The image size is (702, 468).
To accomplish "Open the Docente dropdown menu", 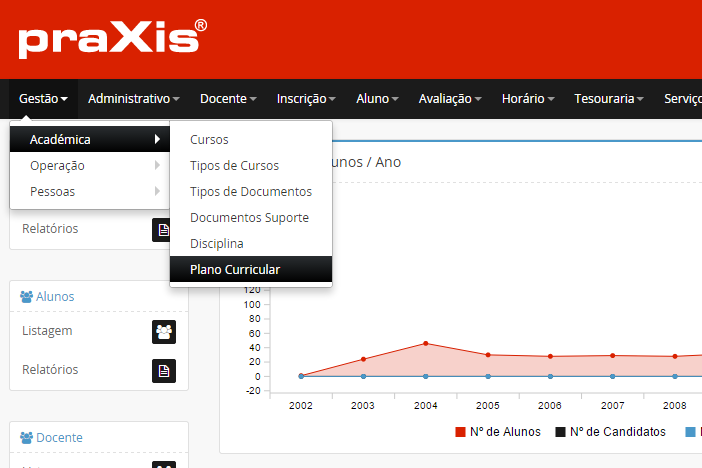I will (x=228, y=99).
